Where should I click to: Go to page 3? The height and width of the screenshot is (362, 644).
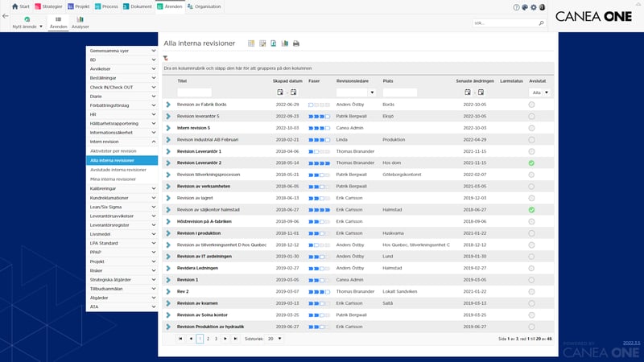(x=216, y=339)
